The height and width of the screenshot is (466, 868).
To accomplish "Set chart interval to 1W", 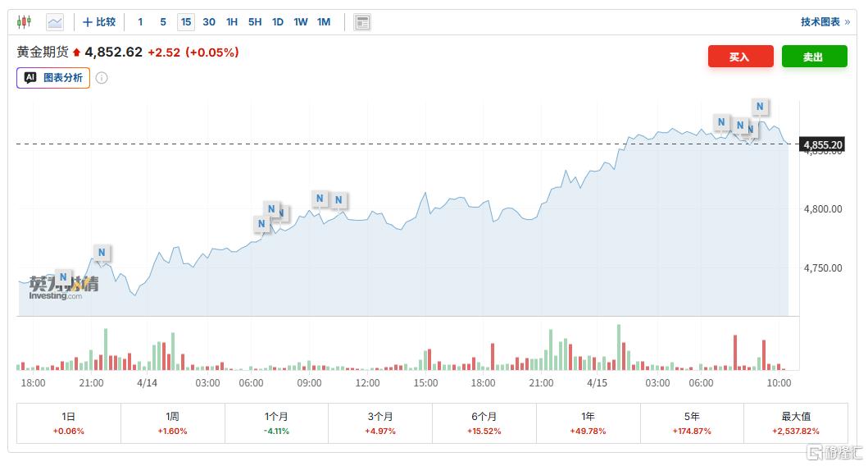I will 301,22.
